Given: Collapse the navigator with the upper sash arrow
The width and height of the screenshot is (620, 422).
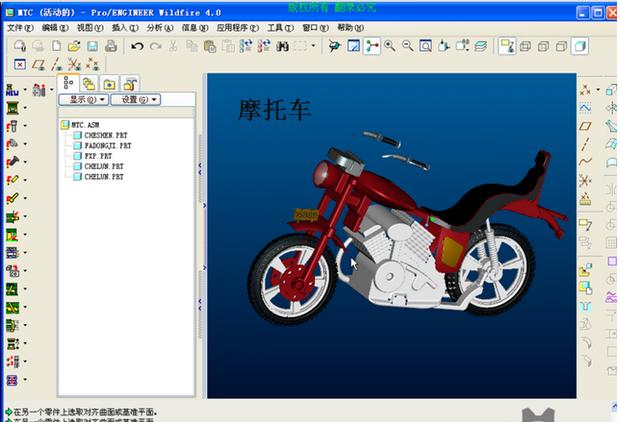Looking at the screenshot, I should 200,168.
